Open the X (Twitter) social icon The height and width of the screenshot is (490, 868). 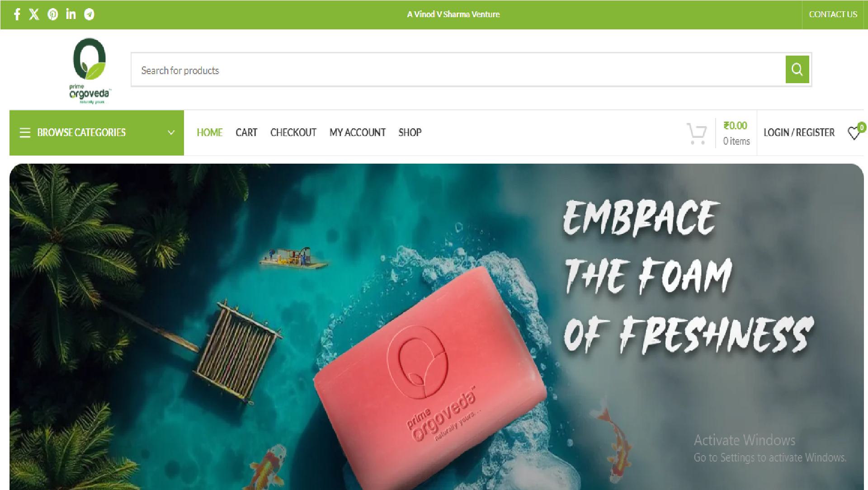click(x=34, y=14)
